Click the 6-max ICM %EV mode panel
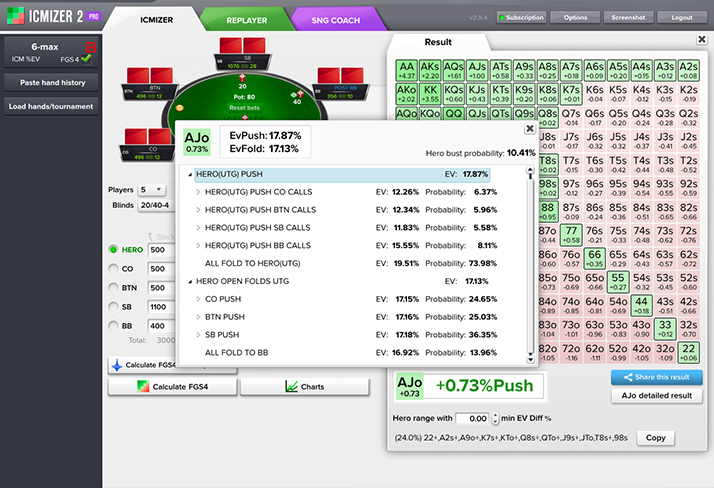The width and height of the screenshot is (714, 488). coord(51,52)
